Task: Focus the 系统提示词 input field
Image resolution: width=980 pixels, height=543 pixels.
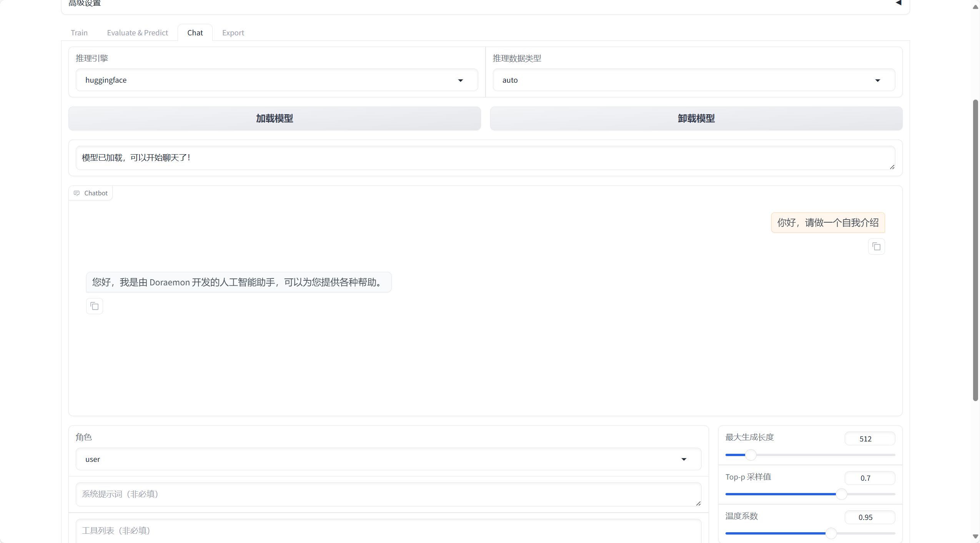Action: pos(388,494)
